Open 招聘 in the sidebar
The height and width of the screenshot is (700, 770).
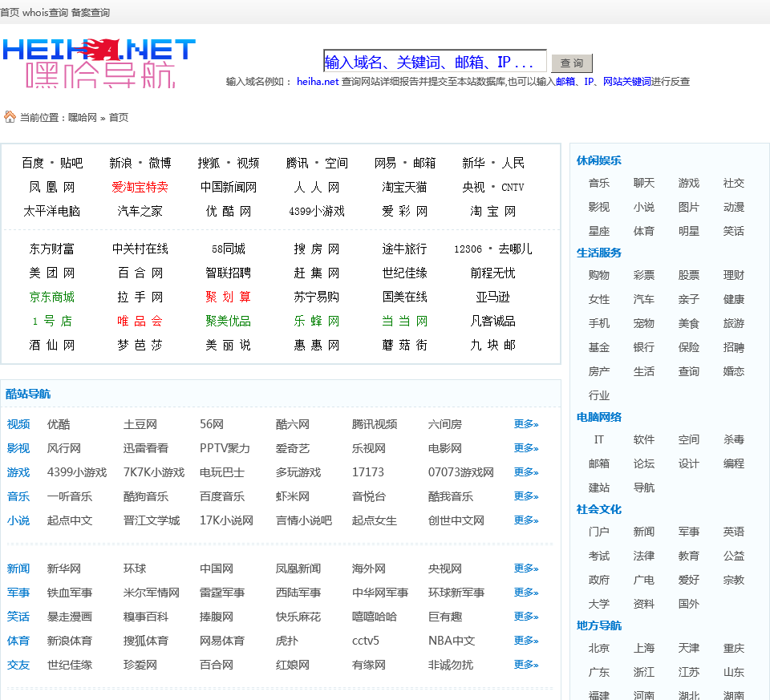tap(734, 347)
